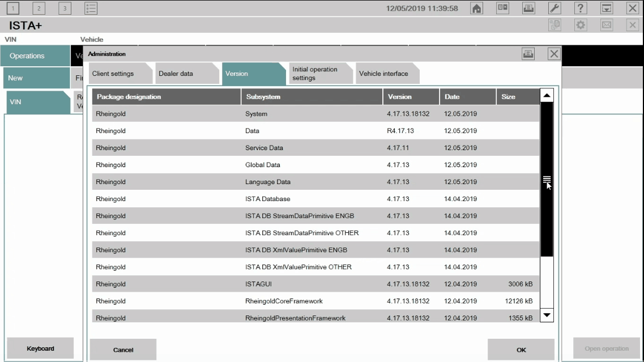The height and width of the screenshot is (362, 644).
Task: Click the home icon in top toolbar
Action: pyautogui.click(x=477, y=8)
